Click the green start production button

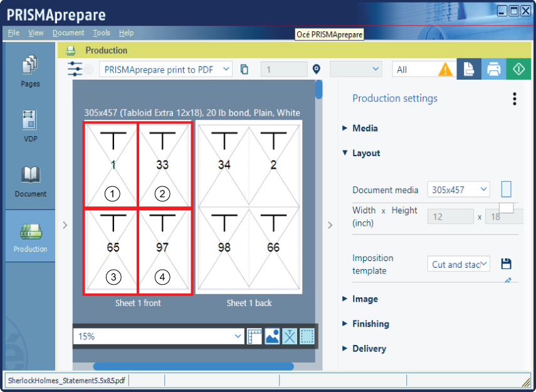pos(518,69)
